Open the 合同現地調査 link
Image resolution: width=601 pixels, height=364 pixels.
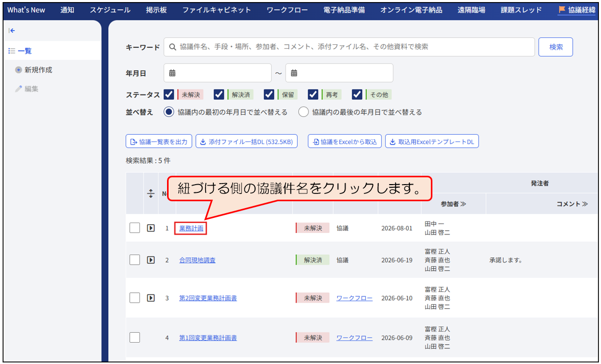tap(197, 260)
